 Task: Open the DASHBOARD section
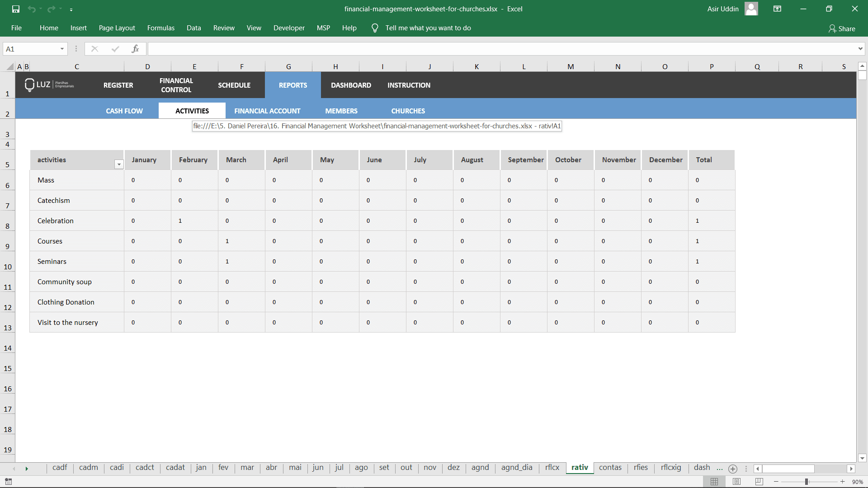(351, 85)
